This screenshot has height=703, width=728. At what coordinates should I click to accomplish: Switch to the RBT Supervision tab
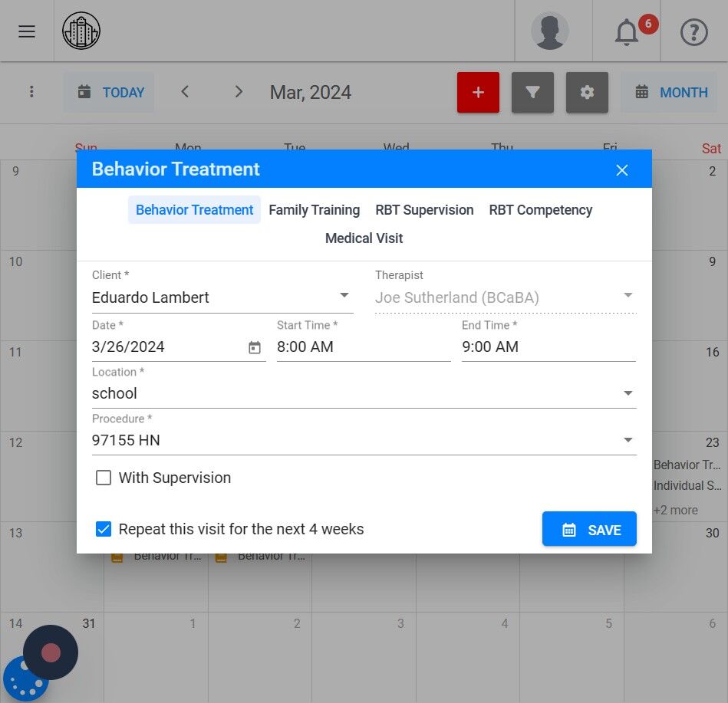(x=424, y=210)
